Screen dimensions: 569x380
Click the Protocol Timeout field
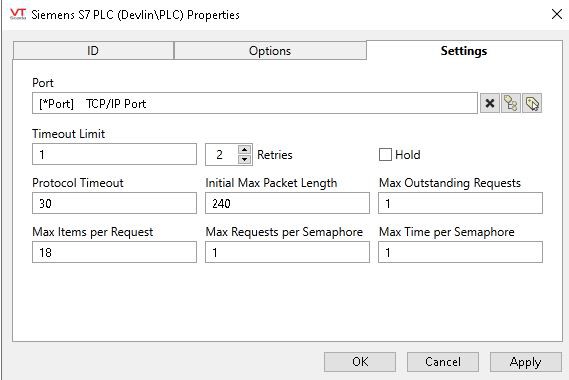click(x=114, y=203)
